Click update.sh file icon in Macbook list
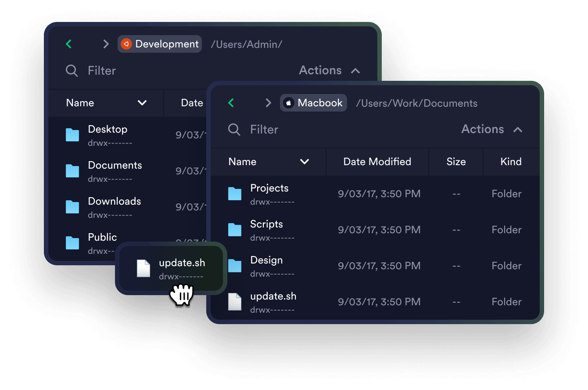The image size is (588, 390). coord(235,302)
